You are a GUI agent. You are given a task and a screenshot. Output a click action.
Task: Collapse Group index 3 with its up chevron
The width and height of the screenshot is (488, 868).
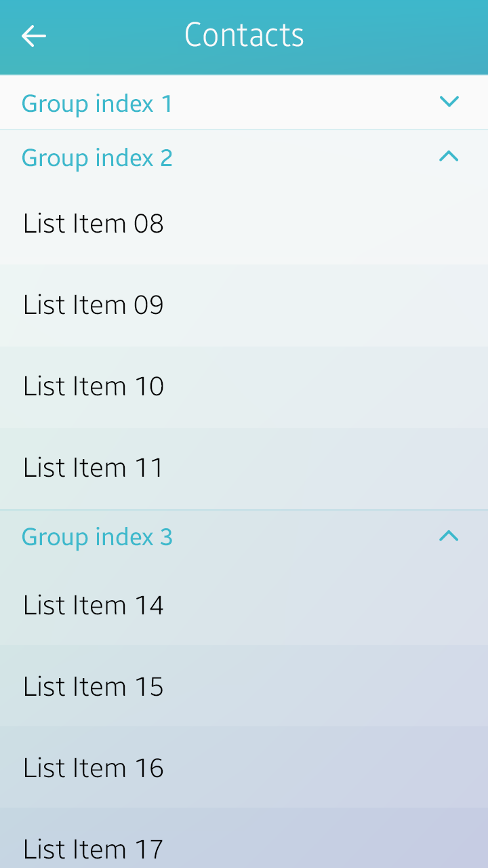[x=449, y=536]
